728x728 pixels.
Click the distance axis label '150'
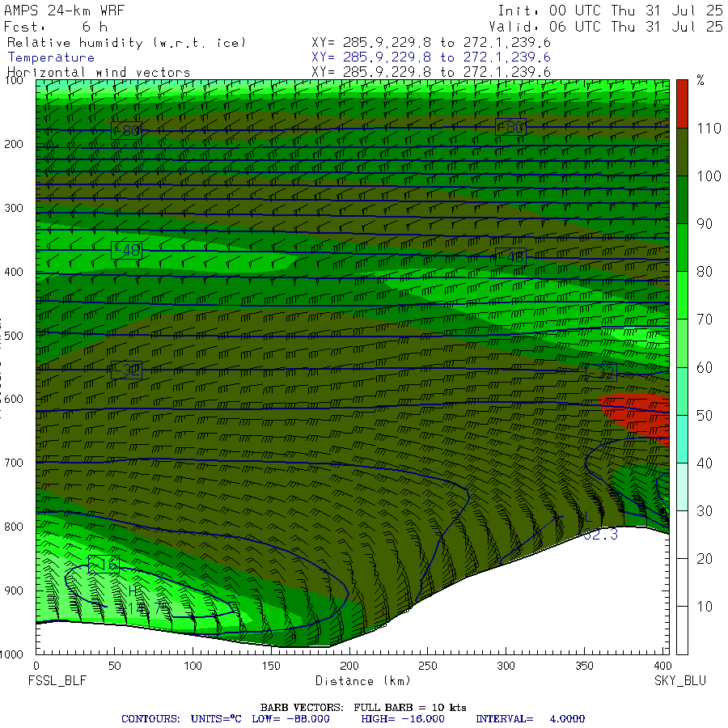click(271, 666)
